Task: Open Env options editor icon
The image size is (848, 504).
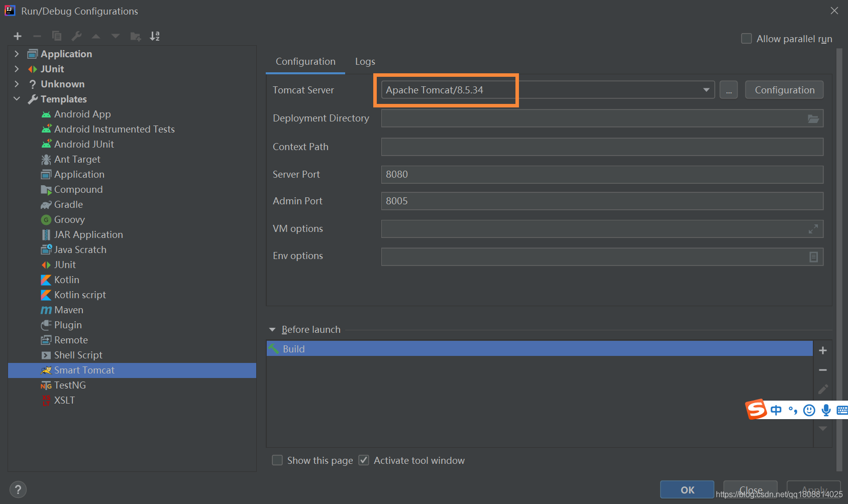Action: click(x=813, y=257)
